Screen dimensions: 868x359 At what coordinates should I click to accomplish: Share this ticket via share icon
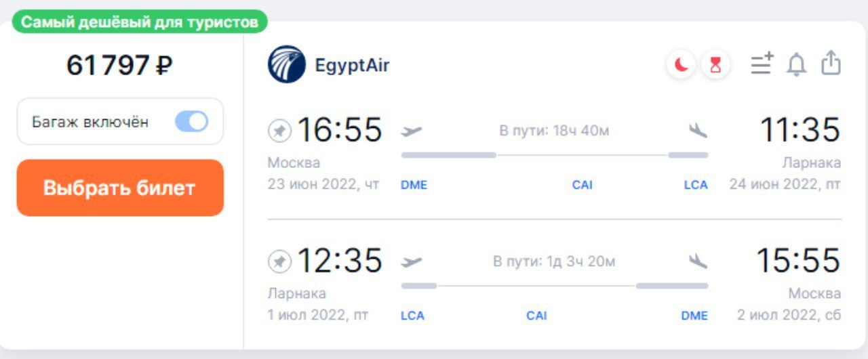(x=831, y=64)
